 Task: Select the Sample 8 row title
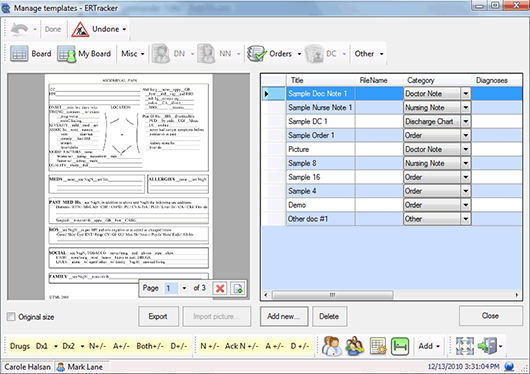pyautogui.click(x=320, y=163)
